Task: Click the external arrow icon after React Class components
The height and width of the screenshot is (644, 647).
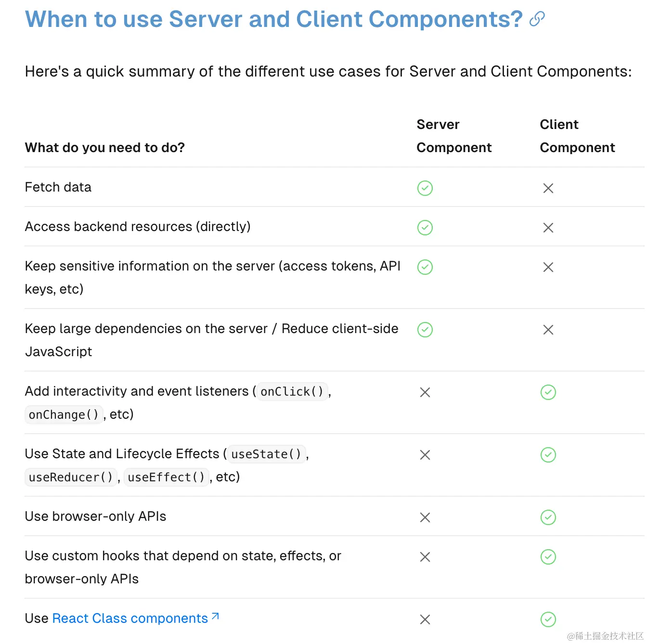Action: (215, 617)
